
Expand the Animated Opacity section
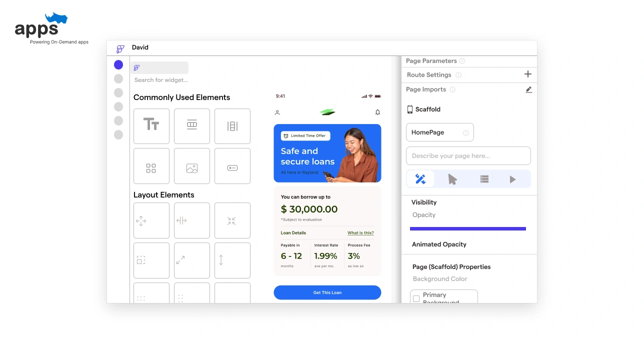pyautogui.click(x=439, y=244)
